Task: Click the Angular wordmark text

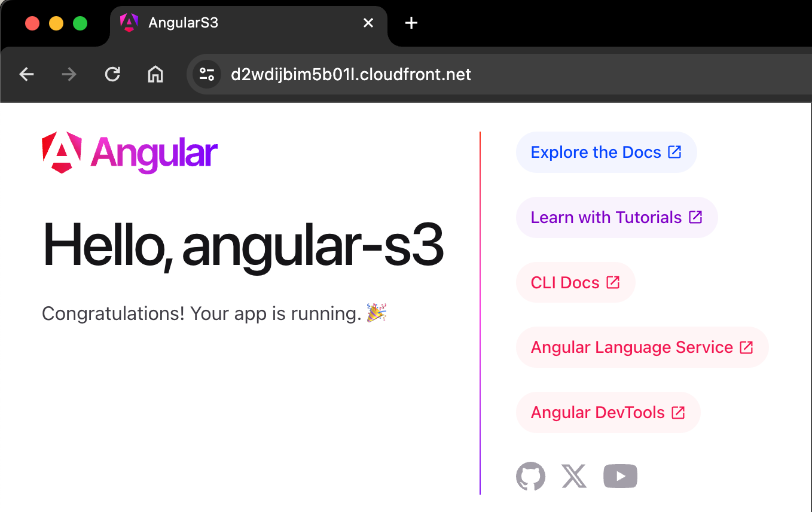Action: pos(154,154)
